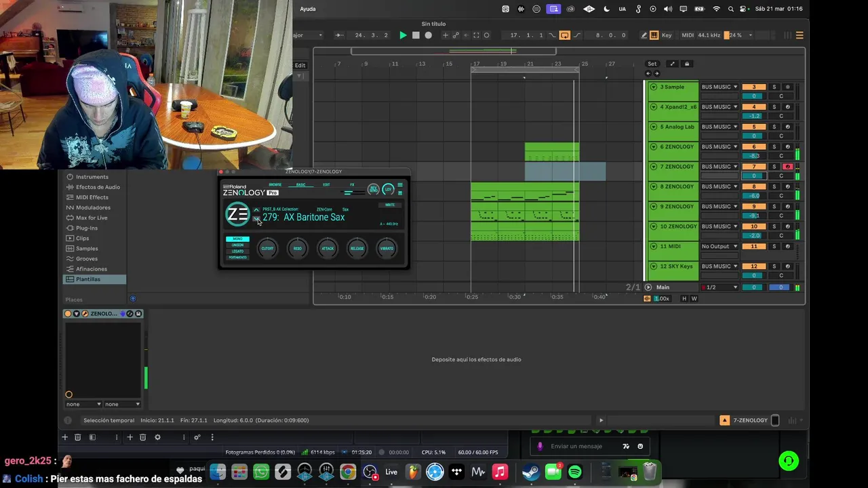868x488 pixels.
Task: Open Google Chrome from the Dock
Action: [348, 472]
